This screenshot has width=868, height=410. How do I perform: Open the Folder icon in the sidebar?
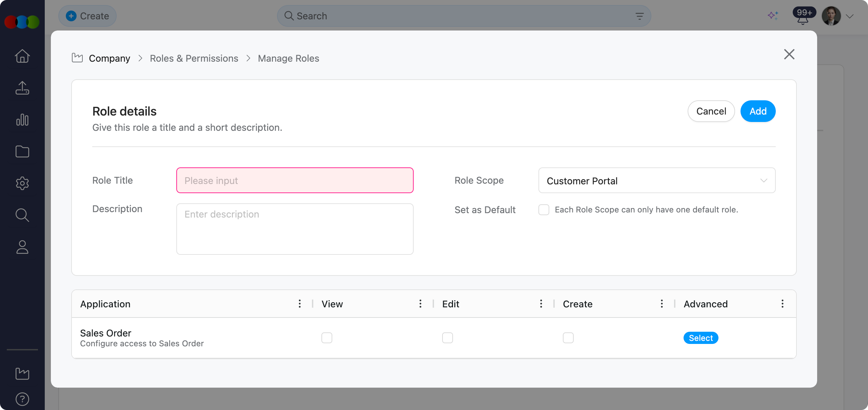click(x=22, y=151)
